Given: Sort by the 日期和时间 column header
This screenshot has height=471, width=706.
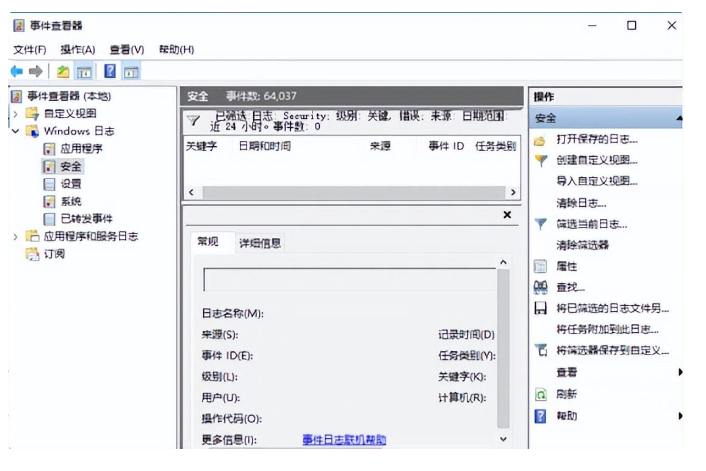Looking at the screenshot, I should (x=265, y=146).
